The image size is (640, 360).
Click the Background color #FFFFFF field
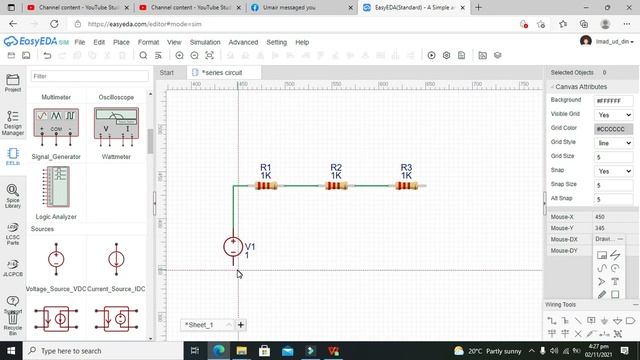[614, 101]
